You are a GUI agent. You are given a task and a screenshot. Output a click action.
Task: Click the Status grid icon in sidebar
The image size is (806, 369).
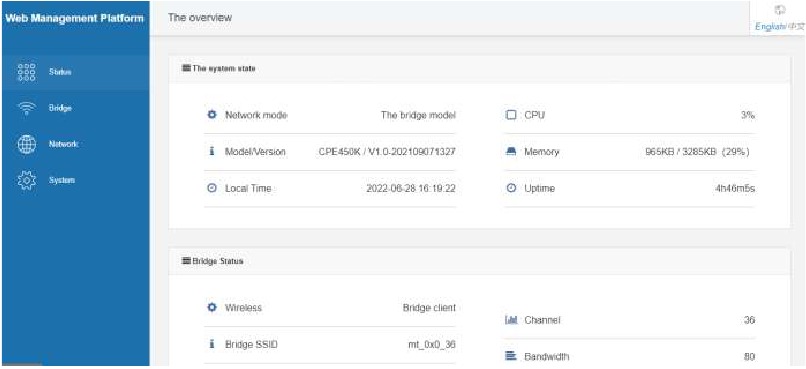click(26, 72)
